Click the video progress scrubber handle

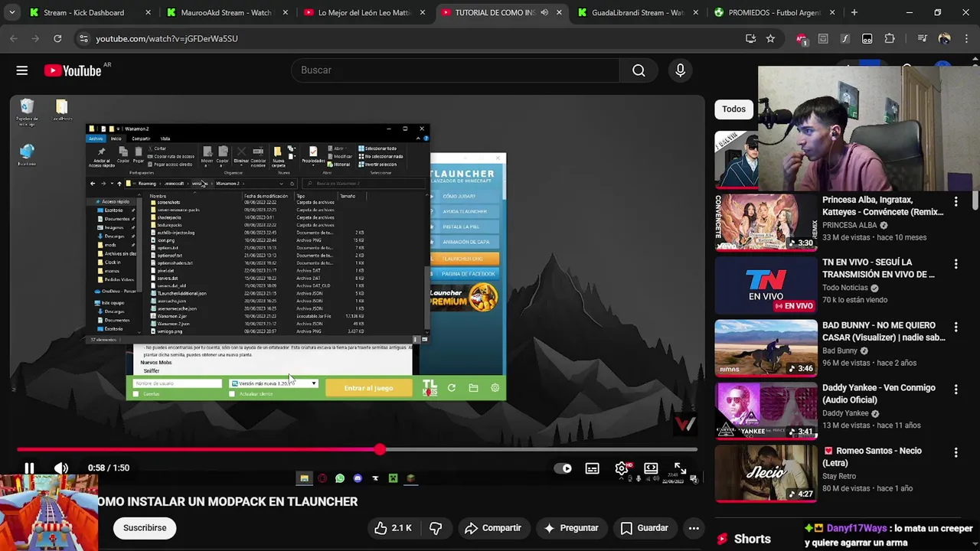tap(380, 450)
